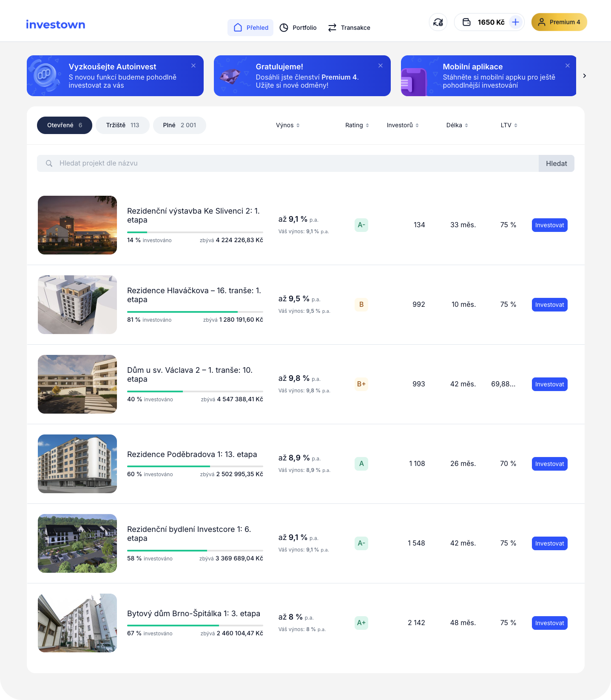Invest in Rezidence Hlaváčkova project

pyautogui.click(x=549, y=305)
